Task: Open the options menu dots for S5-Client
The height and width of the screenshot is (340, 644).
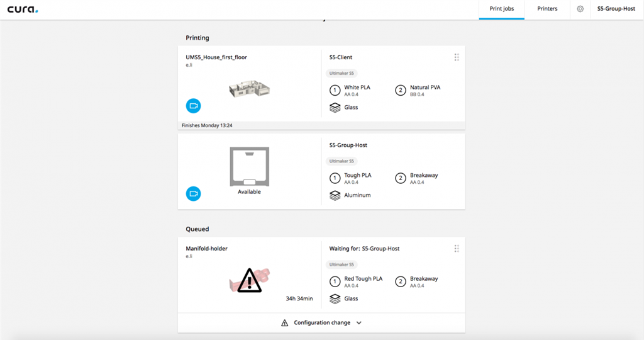Action: pyautogui.click(x=457, y=57)
